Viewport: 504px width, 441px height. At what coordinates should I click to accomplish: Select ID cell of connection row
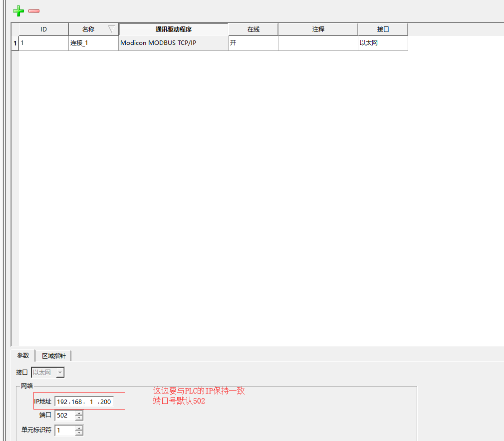tap(44, 43)
